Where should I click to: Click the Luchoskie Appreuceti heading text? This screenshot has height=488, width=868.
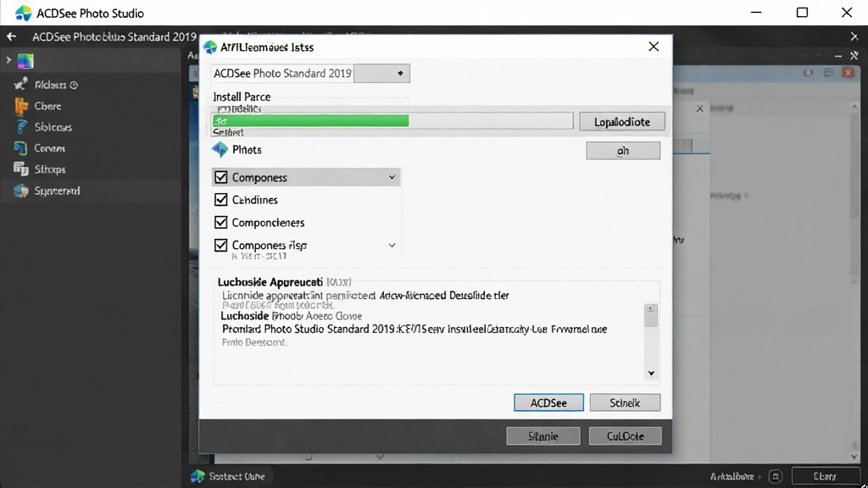[270, 282]
